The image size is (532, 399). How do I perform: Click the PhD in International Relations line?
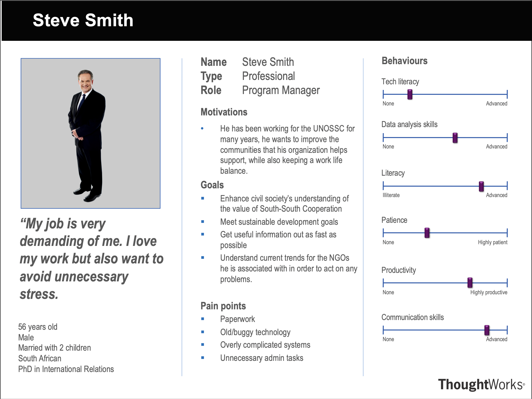[x=66, y=369]
